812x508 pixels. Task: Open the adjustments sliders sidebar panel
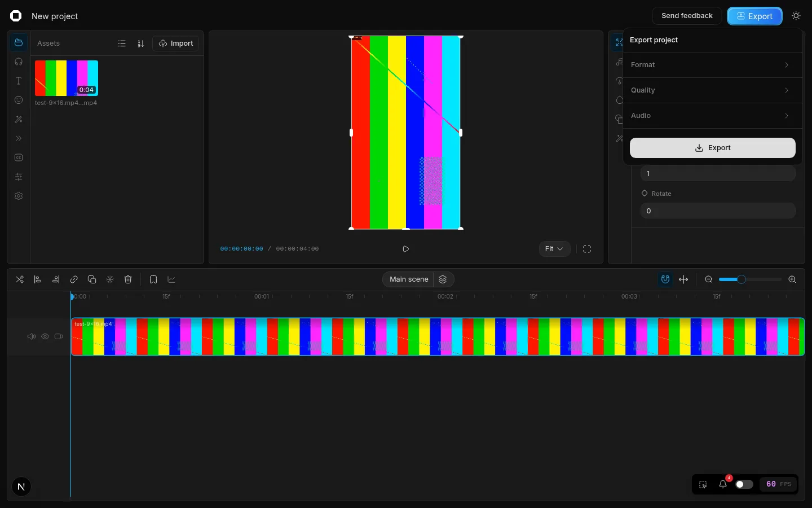(19, 177)
